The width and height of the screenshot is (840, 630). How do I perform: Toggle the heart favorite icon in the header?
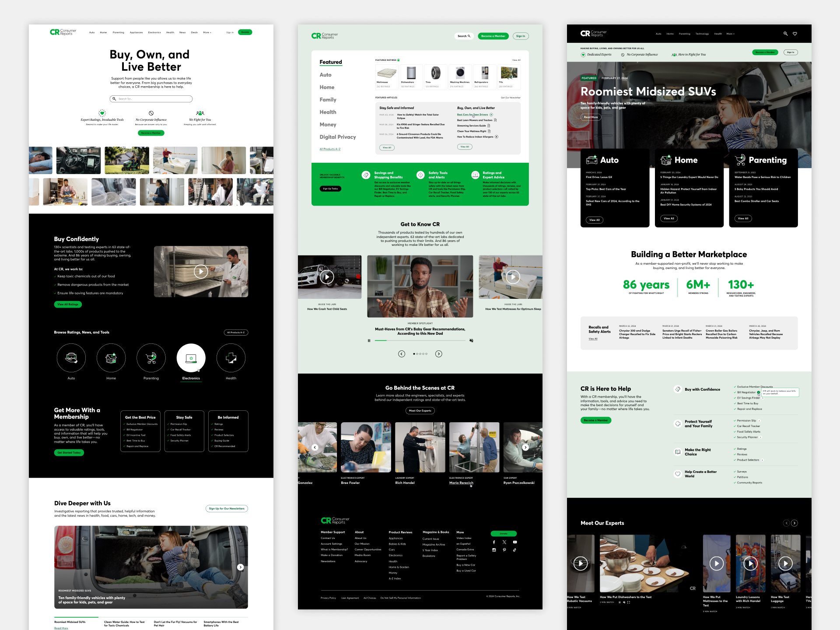[x=795, y=33]
